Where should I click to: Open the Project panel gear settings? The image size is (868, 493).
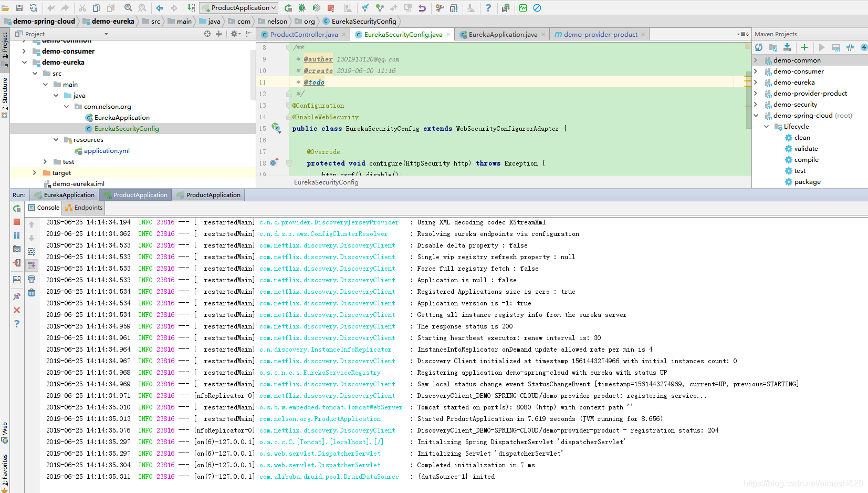tap(235, 34)
